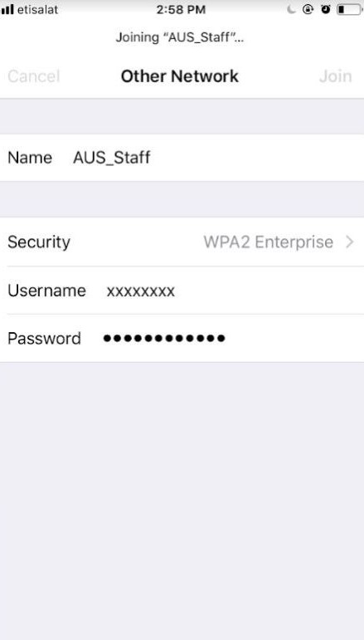Tap the Password label
This screenshot has width=364, height=640.
(x=44, y=339)
